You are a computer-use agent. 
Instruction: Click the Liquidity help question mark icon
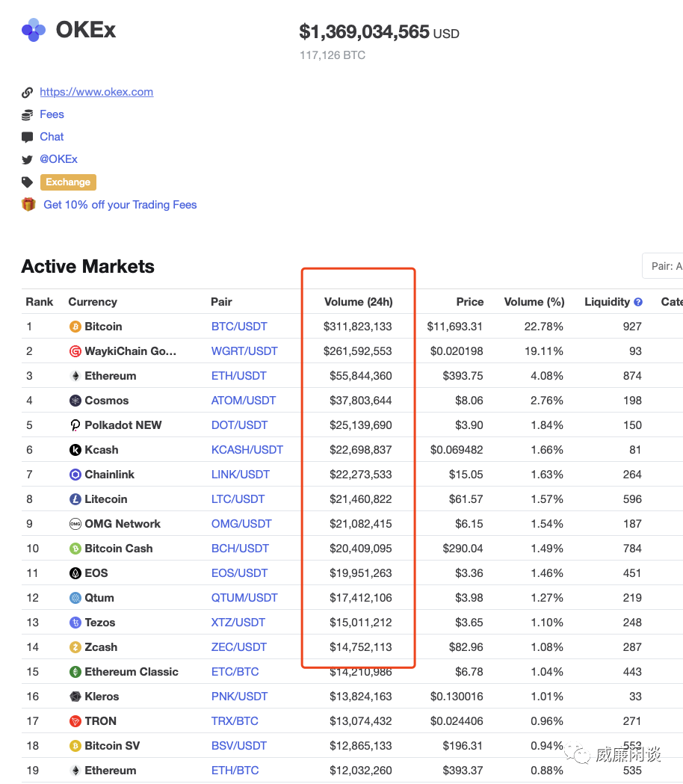point(638,302)
